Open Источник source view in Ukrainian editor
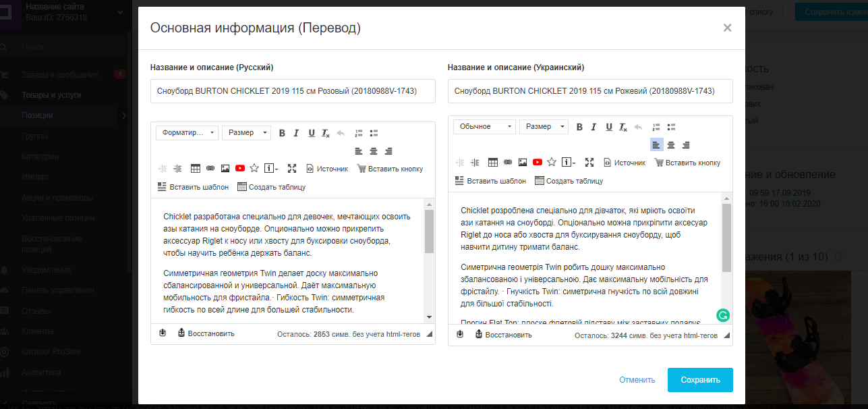Screen dimensions: 868x409 click(625, 163)
